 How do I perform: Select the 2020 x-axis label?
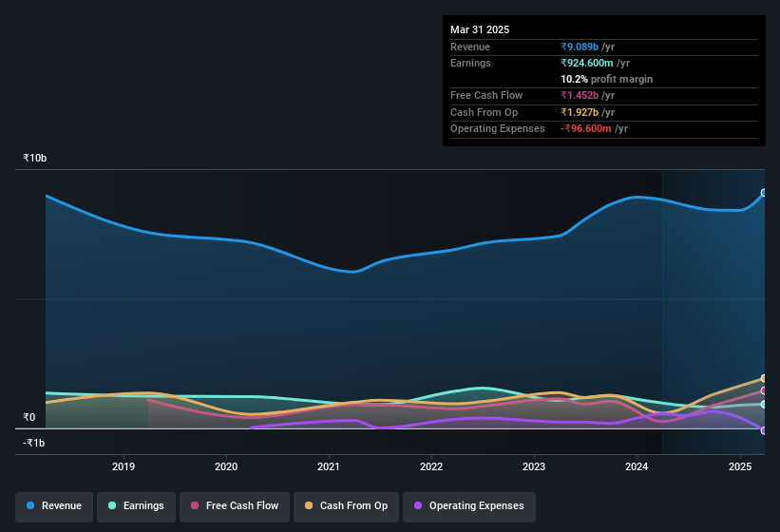[226, 466]
